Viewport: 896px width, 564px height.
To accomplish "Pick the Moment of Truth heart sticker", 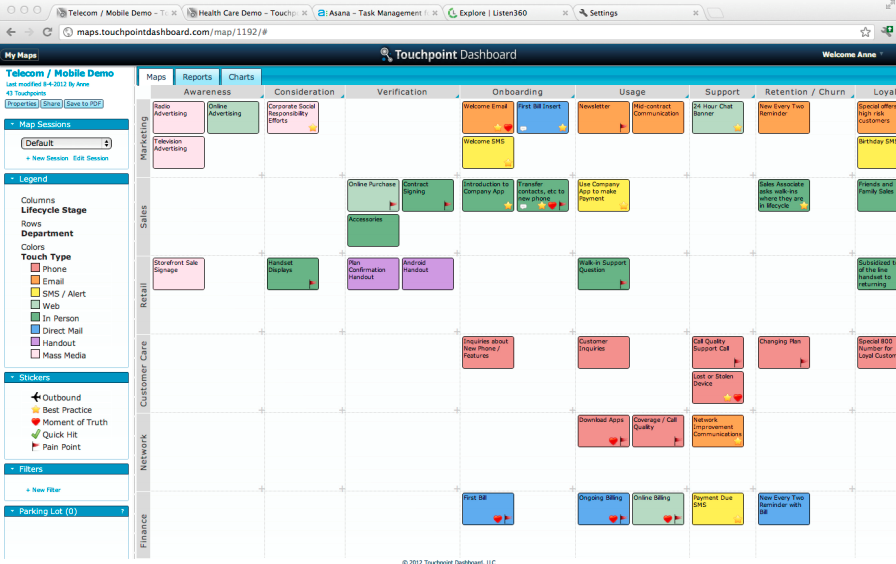I will [36, 422].
